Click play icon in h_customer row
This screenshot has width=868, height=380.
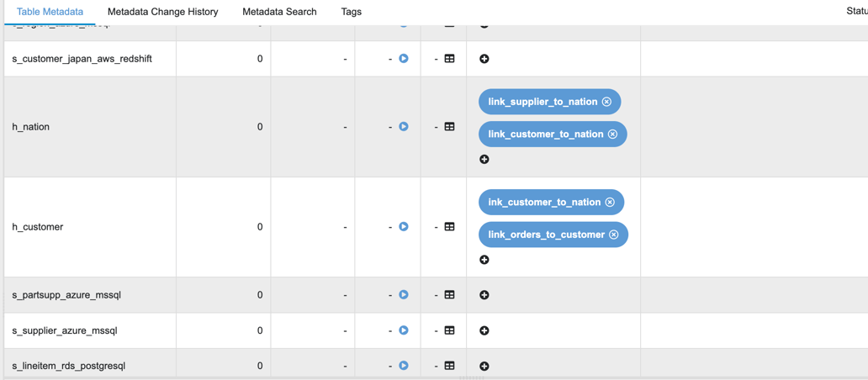(x=404, y=227)
